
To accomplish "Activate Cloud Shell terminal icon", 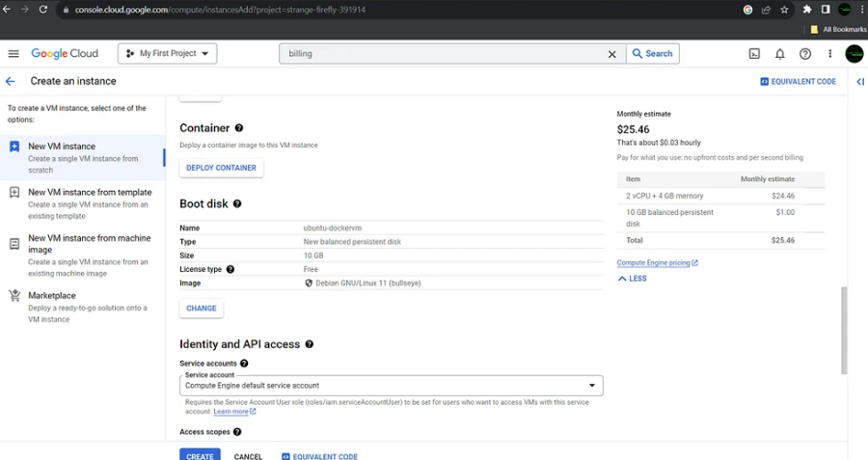I will pos(754,54).
